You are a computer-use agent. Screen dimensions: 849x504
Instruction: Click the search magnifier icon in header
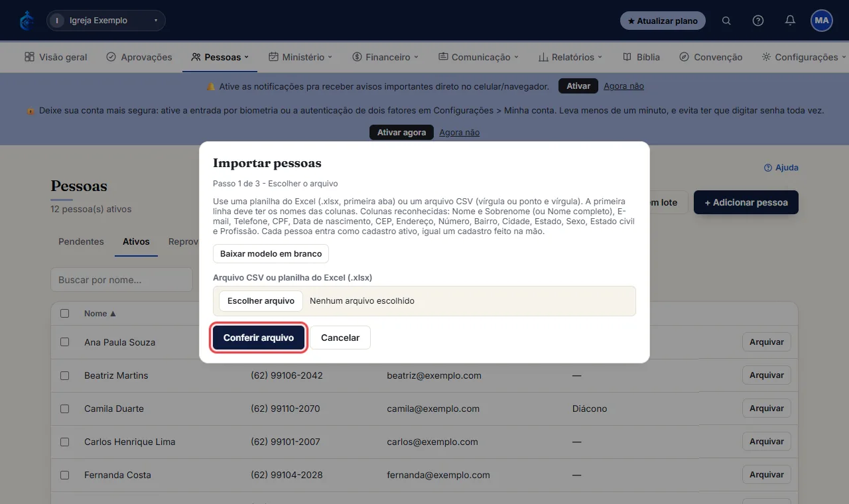[x=726, y=21]
